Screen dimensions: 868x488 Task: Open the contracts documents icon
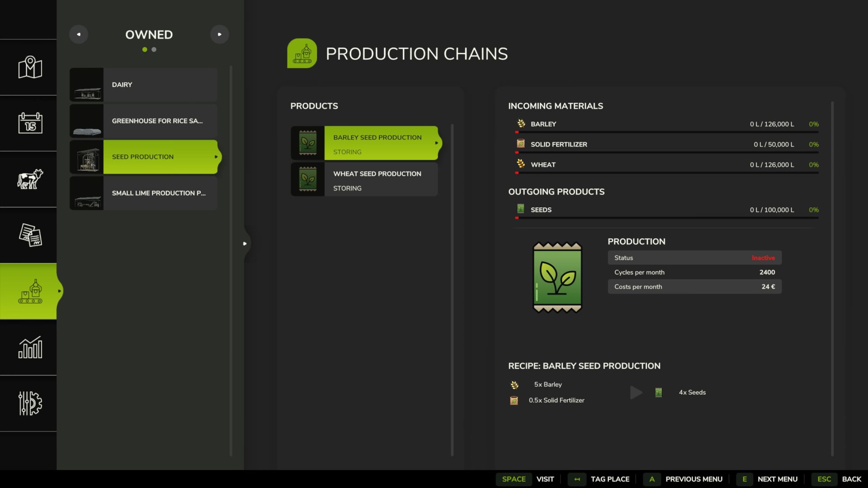(x=30, y=235)
